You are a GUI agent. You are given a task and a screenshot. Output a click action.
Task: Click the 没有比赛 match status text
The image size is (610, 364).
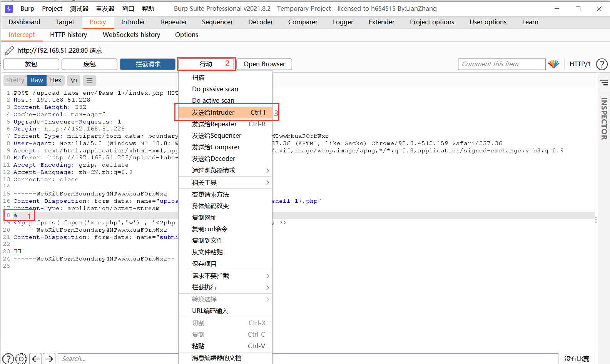point(577,359)
